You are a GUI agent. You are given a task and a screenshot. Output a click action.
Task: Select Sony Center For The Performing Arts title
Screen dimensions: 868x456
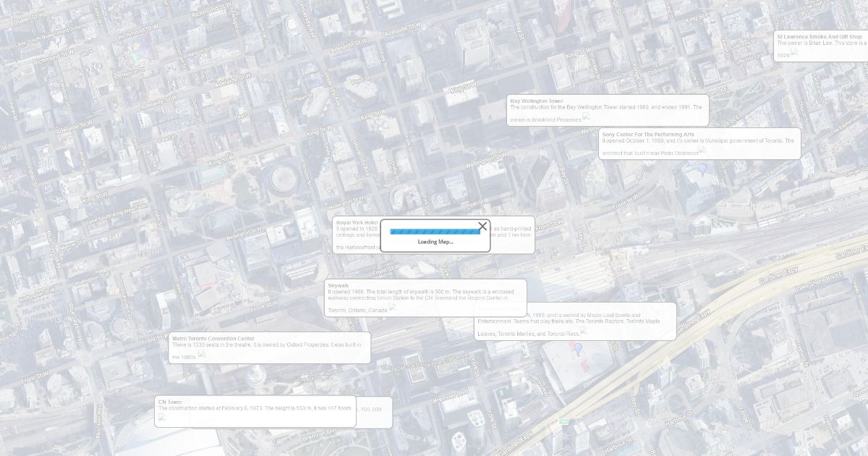coord(647,135)
